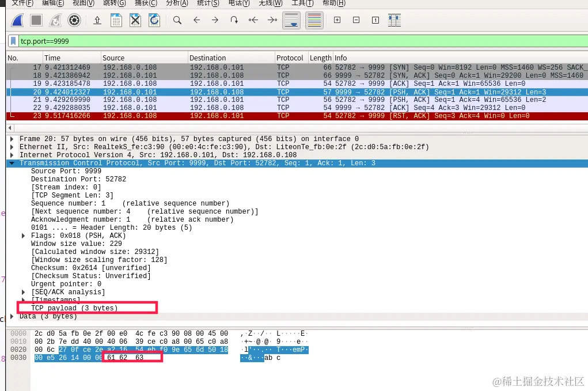Image resolution: width=588 pixels, height=391 pixels.
Task: Select packet 21 PSH, ACK row
Action: (297, 100)
